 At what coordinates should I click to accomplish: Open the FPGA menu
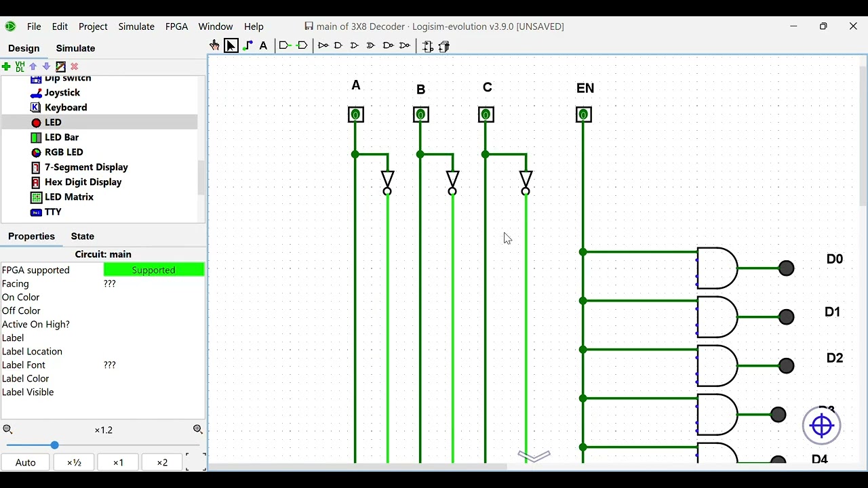176,26
